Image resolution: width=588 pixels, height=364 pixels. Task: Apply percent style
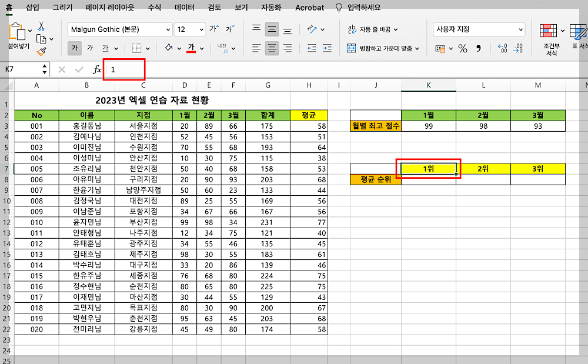pyautogui.click(x=463, y=48)
